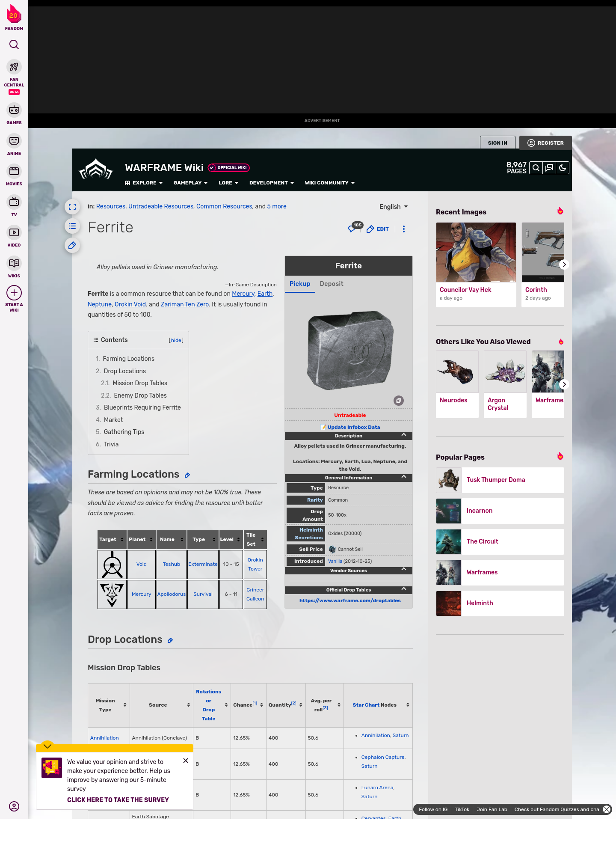
Task: Edit the Drop Locations section
Action: 170,640
